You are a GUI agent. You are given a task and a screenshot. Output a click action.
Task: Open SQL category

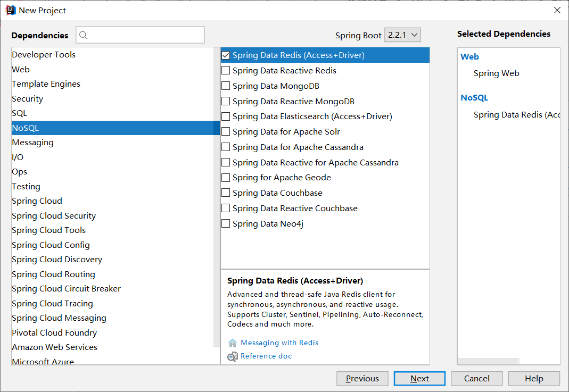tap(113, 113)
